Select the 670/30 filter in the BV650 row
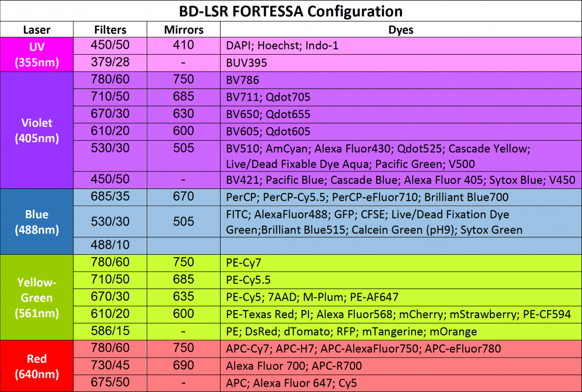The image size is (582, 392). (x=110, y=114)
